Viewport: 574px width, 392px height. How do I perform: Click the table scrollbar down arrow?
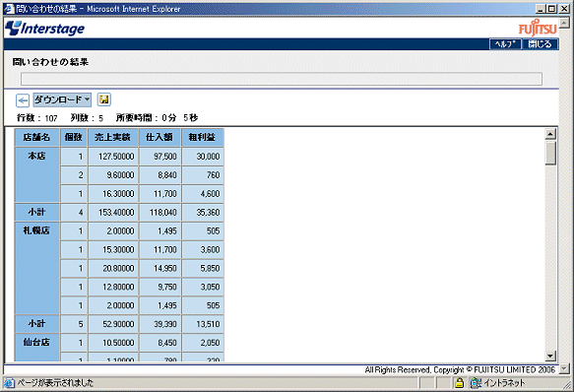tap(550, 356)
